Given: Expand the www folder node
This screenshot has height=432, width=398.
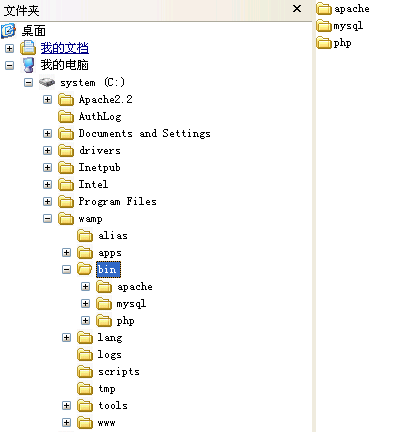Looking at the screenshot, I should [x=66, y=423].
